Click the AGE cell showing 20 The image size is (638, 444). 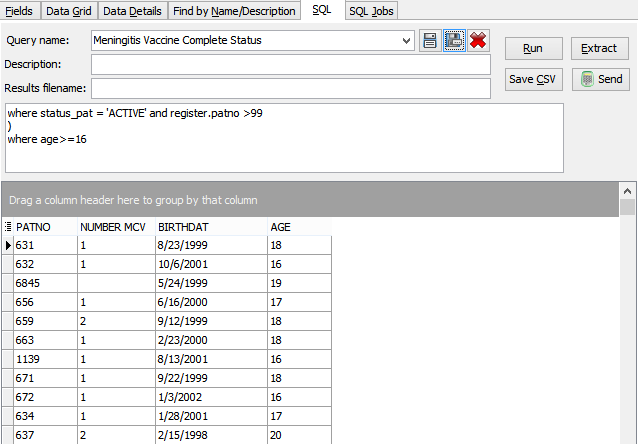pyautogui.click(x=299, y=435)
